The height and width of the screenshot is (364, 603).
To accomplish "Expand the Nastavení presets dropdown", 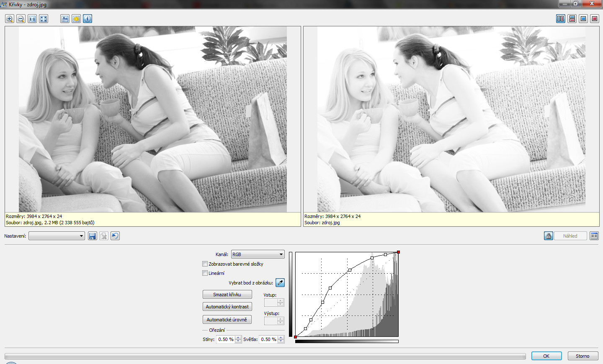I will point(57,236).
